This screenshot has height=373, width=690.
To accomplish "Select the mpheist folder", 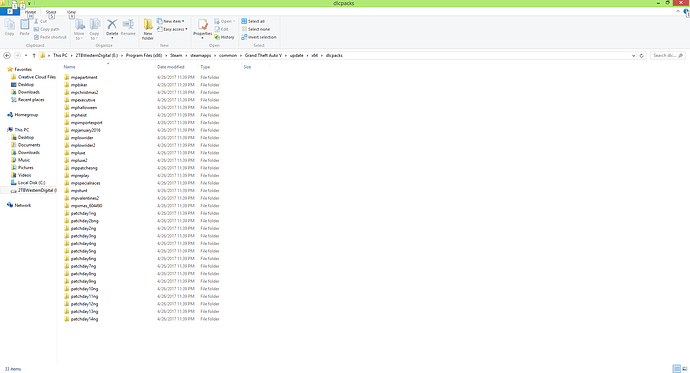I will [x=79, y=115].
